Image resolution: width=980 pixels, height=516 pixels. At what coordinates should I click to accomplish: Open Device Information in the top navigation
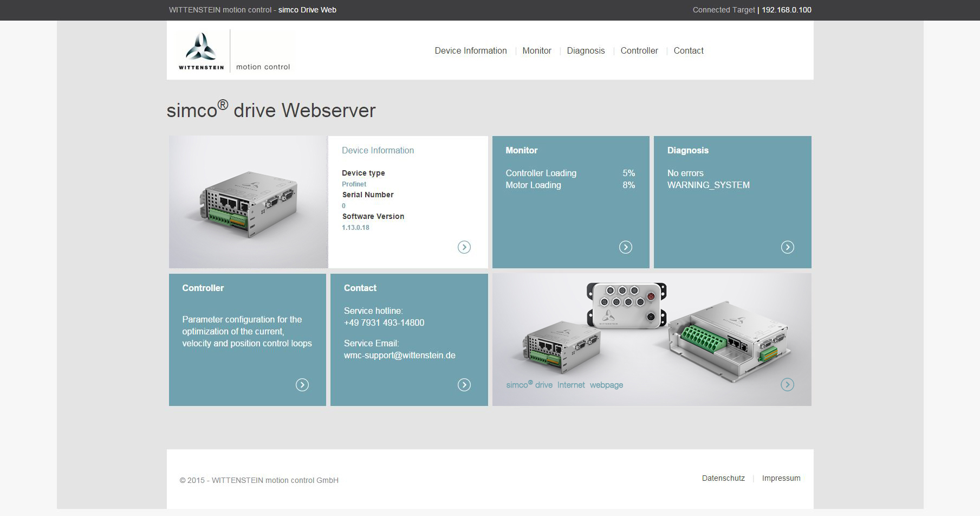pyautogui.click(x=470, y=50)
